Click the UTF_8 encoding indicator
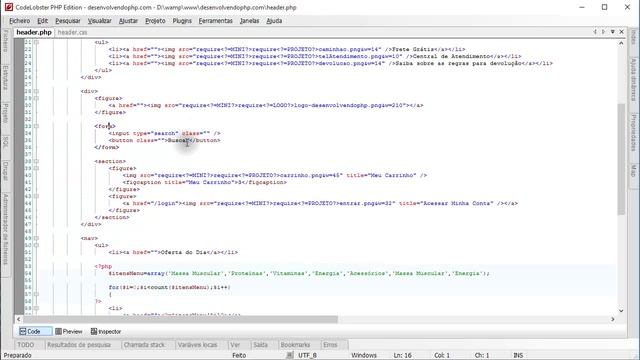Image resolution: width=640 pixels, height=360 pixels. point(307,356)
